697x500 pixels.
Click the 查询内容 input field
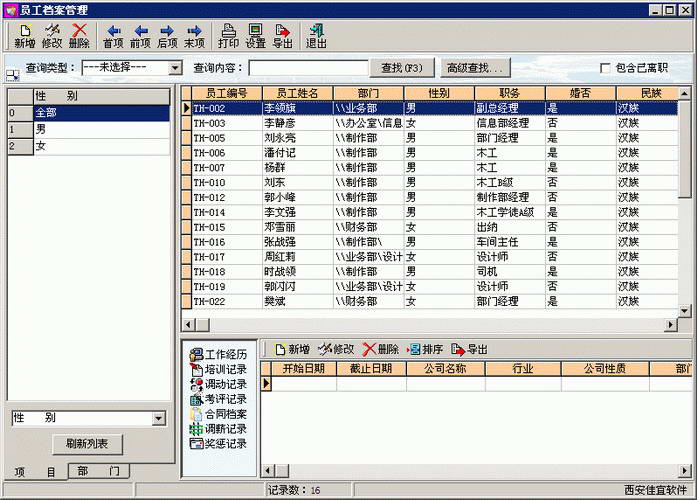[x=308, y=68]
